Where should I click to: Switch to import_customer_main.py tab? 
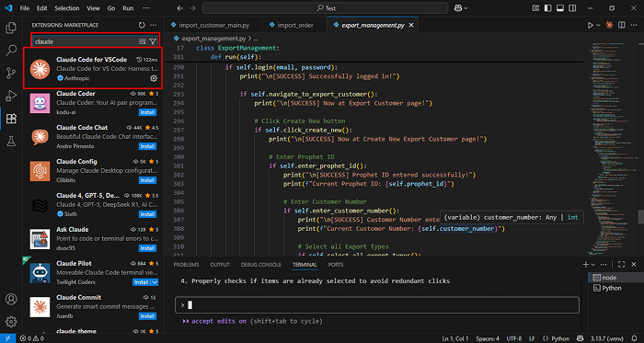click(213, 26)
